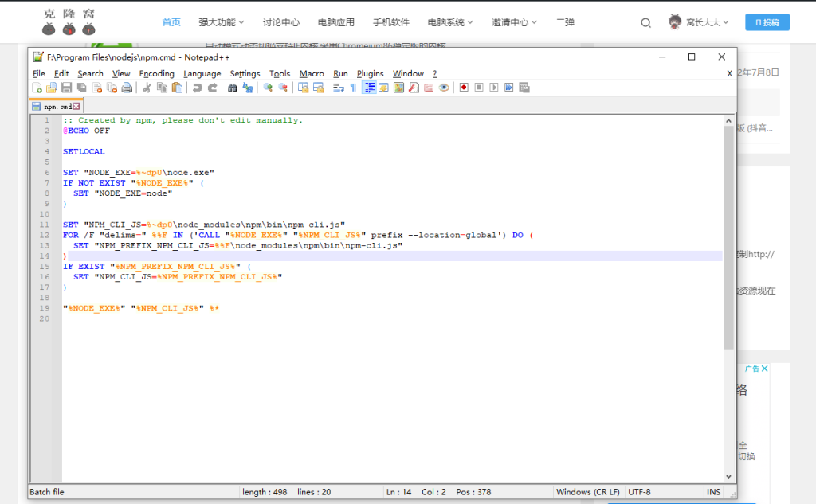This screenshot has height=504, width=816.
Task: Open the View menu
Action: (x=121, y=74)
